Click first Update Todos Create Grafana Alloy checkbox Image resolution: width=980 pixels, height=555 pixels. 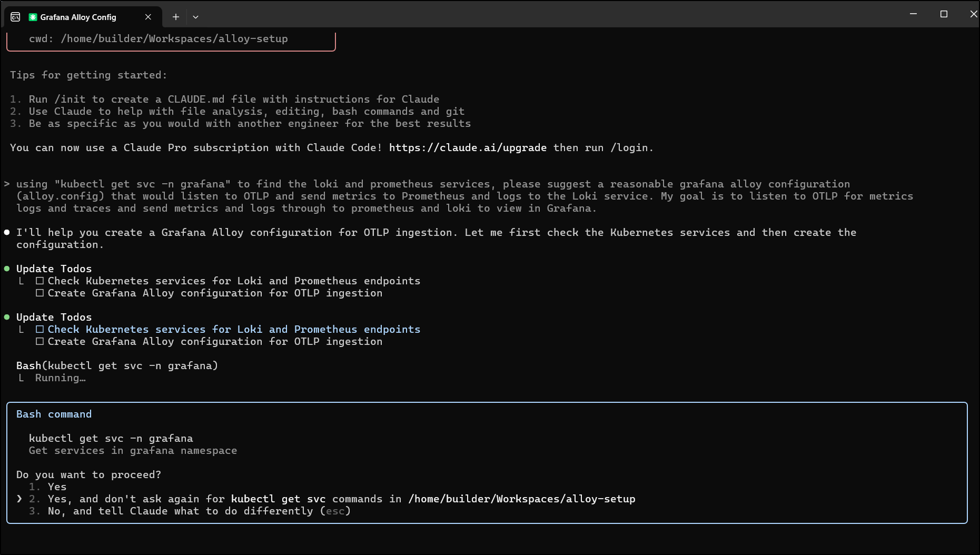[39, 293]
